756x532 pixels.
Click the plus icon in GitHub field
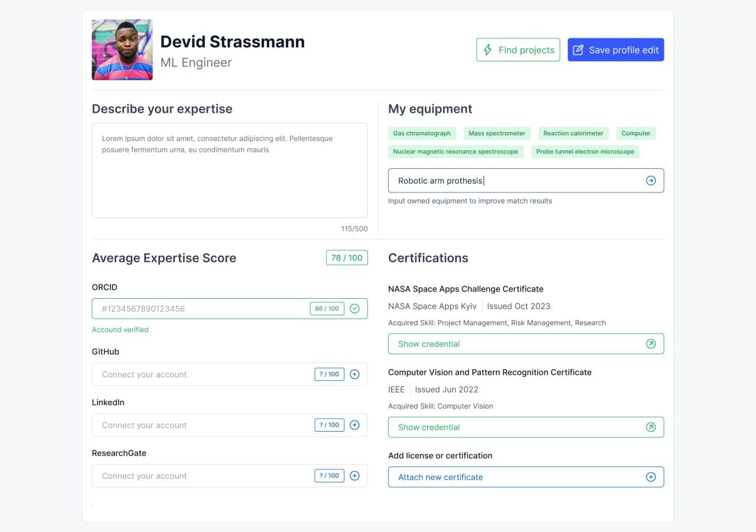354,374
